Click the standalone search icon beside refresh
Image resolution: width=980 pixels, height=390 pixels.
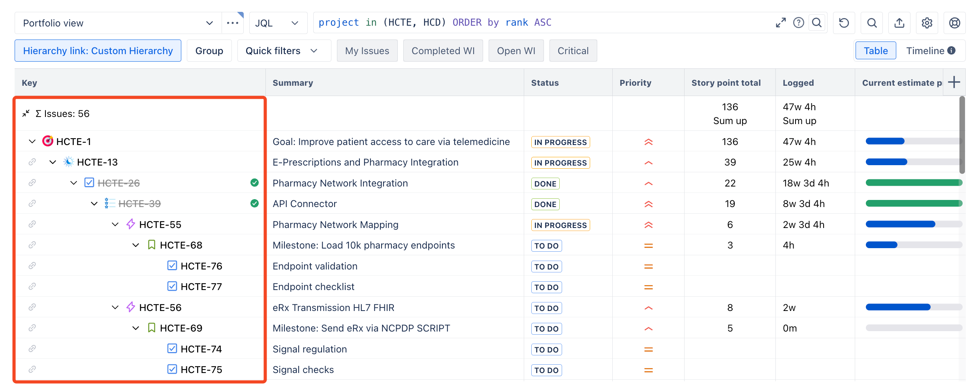tap(872, 23)
